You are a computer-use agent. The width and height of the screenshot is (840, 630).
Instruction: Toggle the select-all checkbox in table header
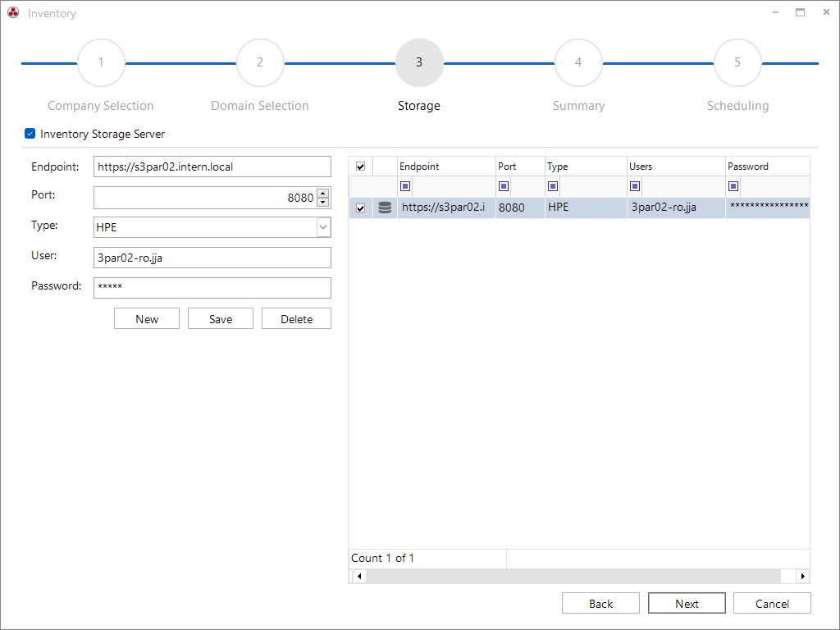coord(361,167)
